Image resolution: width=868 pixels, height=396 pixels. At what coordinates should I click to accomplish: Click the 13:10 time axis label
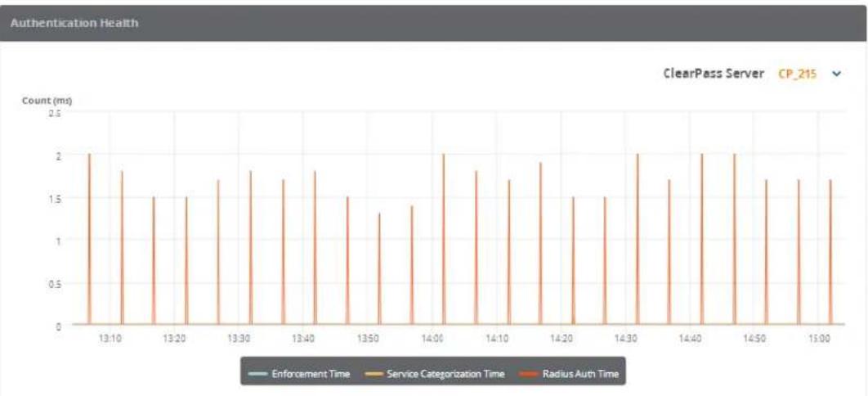point(110,337)
